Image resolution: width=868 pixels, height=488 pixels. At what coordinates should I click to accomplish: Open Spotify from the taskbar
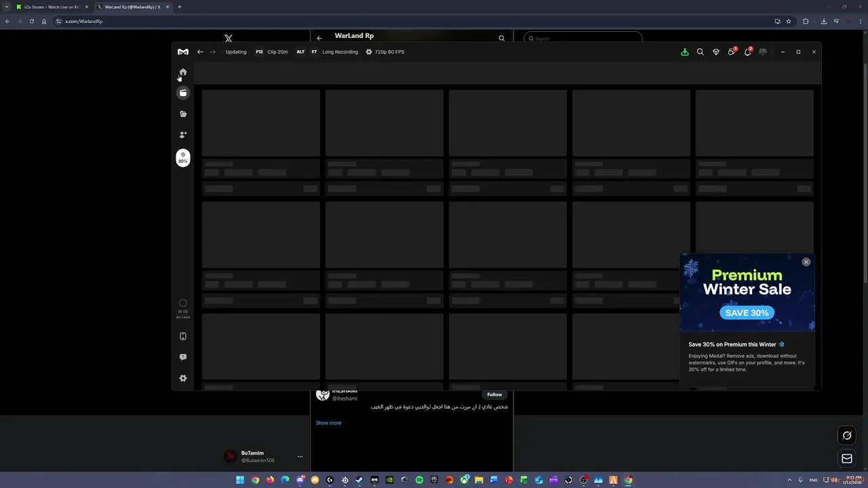[x=419, y=480]
